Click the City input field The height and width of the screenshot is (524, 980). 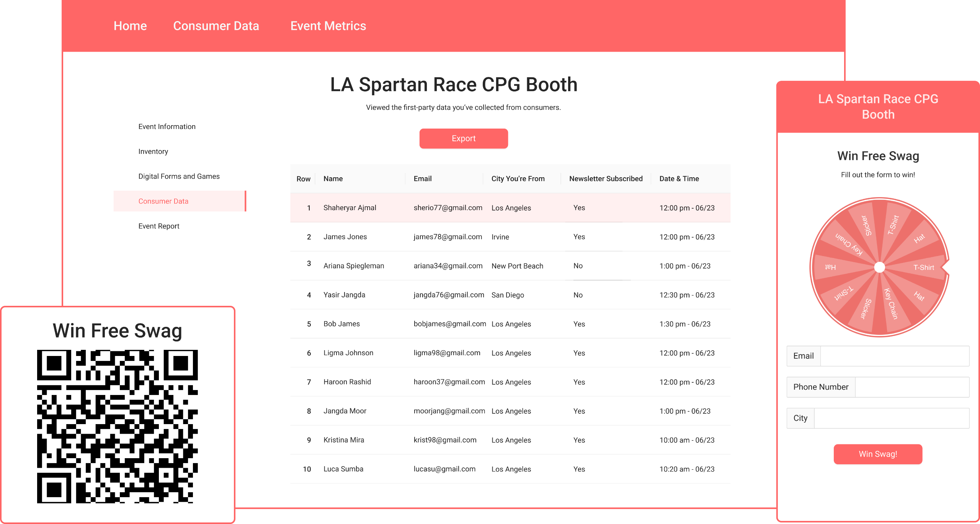(x=891, y=418)
